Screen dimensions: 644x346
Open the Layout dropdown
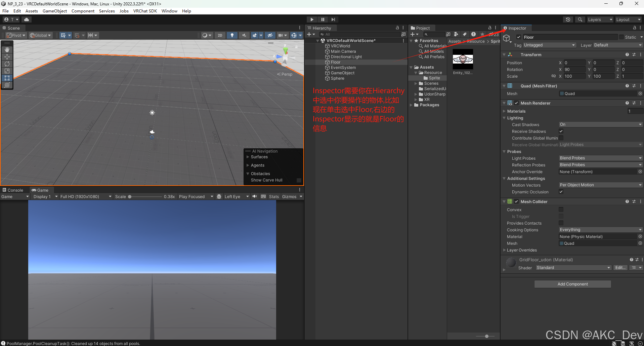[628, 20]
